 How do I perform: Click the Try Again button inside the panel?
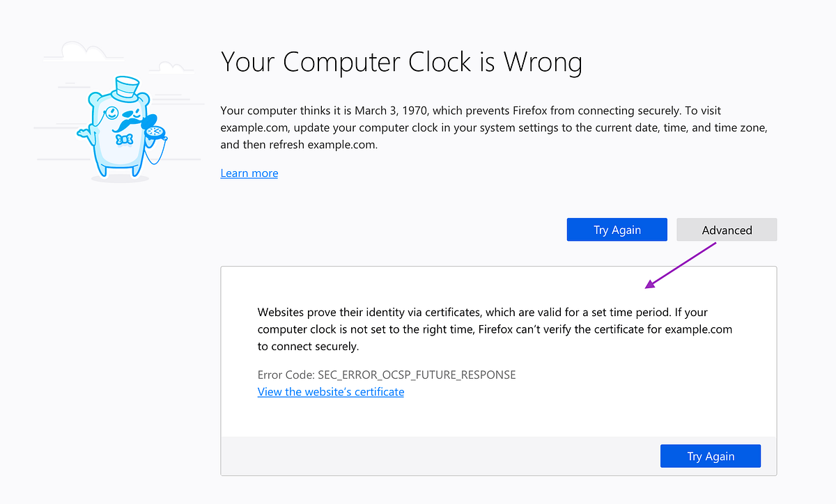click(x=710, y=455)
